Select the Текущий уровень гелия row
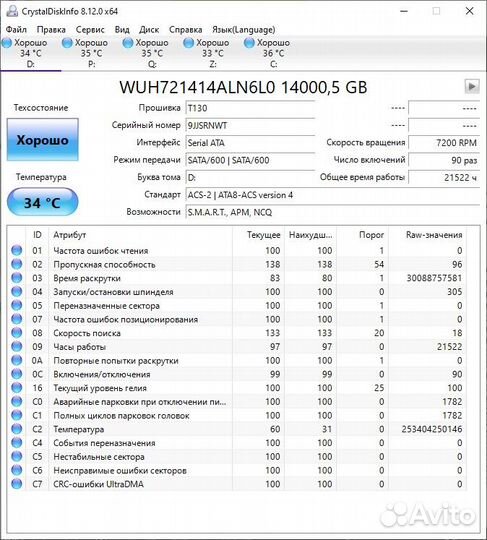This screenshot has width=487, height=540. click(x=237, y=388)
